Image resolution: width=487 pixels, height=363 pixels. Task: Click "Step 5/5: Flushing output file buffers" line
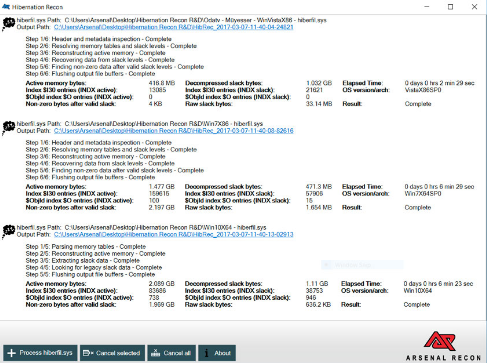coord(90,275)
